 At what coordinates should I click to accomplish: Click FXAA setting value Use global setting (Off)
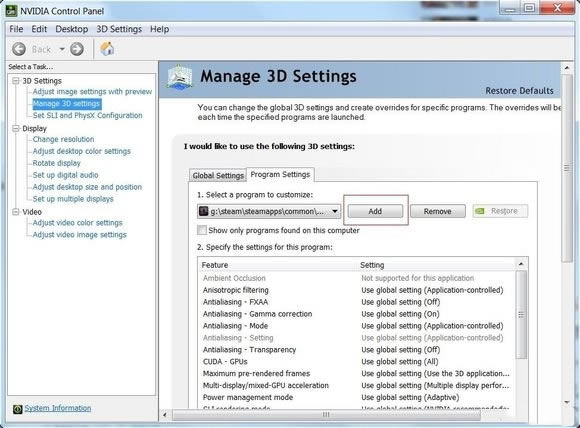(x=400, y=302)
